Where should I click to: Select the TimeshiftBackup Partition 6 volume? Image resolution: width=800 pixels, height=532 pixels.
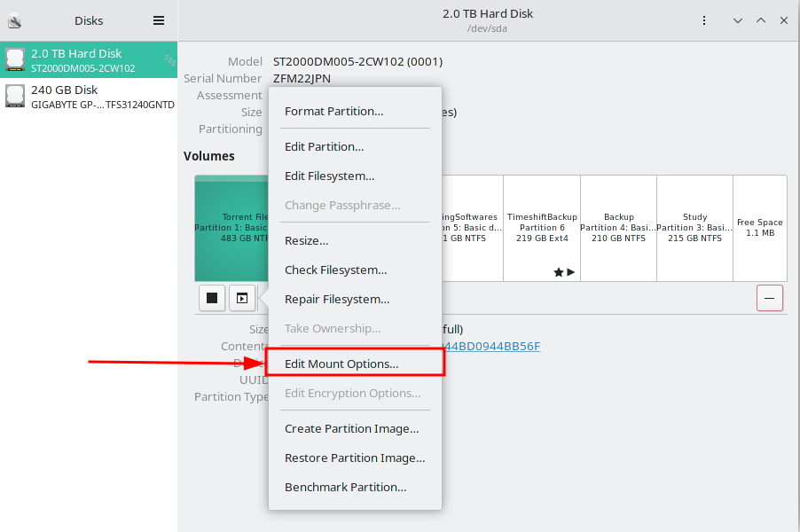(542, 228)
